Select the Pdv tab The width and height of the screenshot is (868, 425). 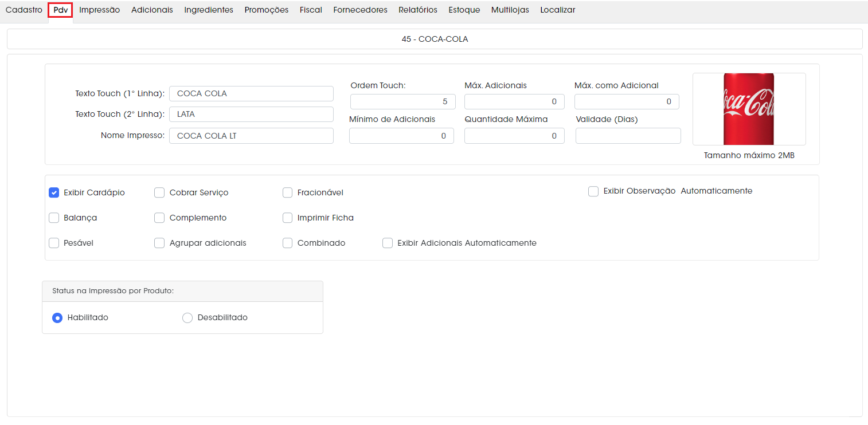pos(60,10)
